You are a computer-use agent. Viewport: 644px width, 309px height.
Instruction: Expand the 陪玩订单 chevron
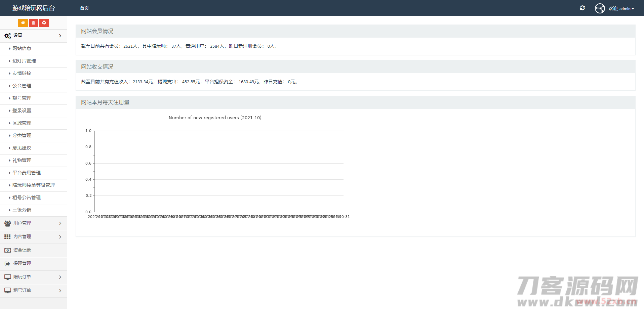pos(60,277)
